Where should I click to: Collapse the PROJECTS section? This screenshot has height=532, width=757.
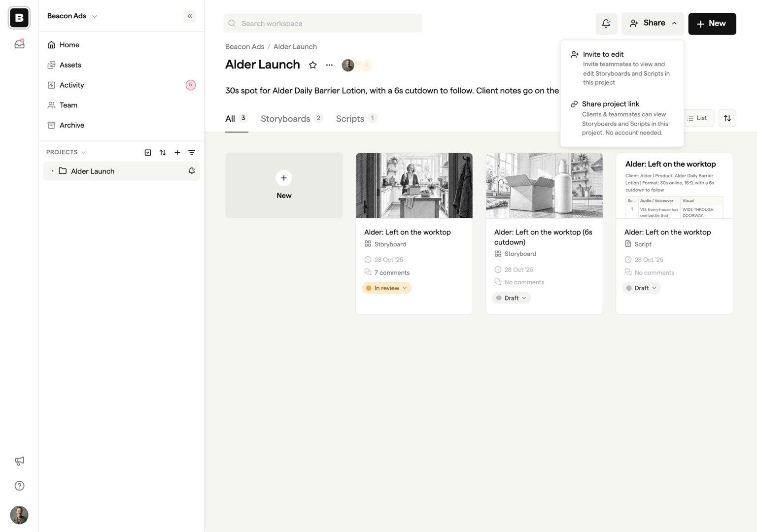[66, 152]
